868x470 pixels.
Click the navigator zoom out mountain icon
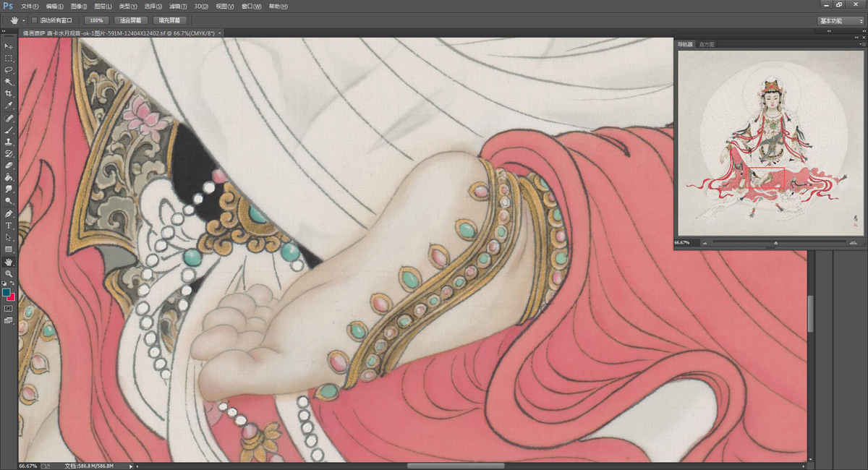pyautogui.click(x=705, y=243)
